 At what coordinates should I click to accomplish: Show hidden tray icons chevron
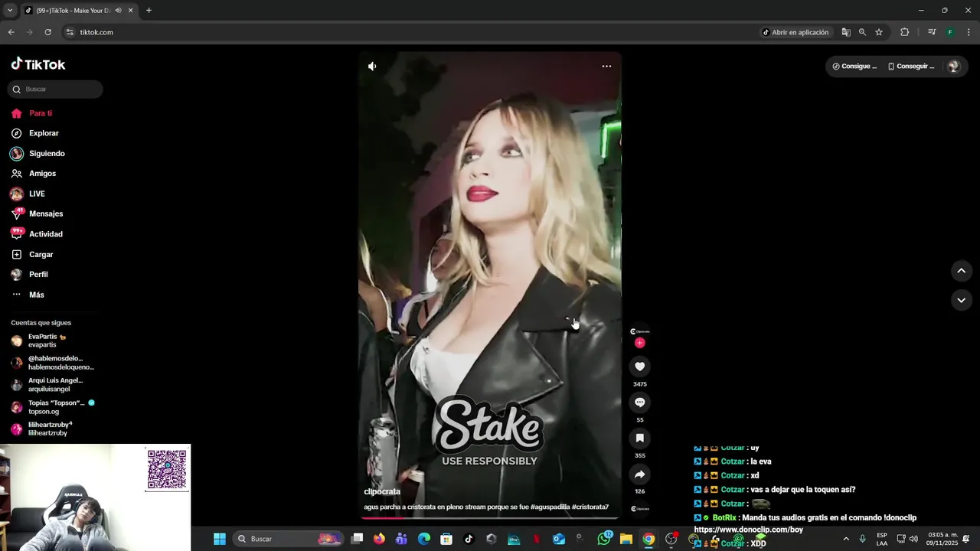pyautogui.click(x=845, y=539)
